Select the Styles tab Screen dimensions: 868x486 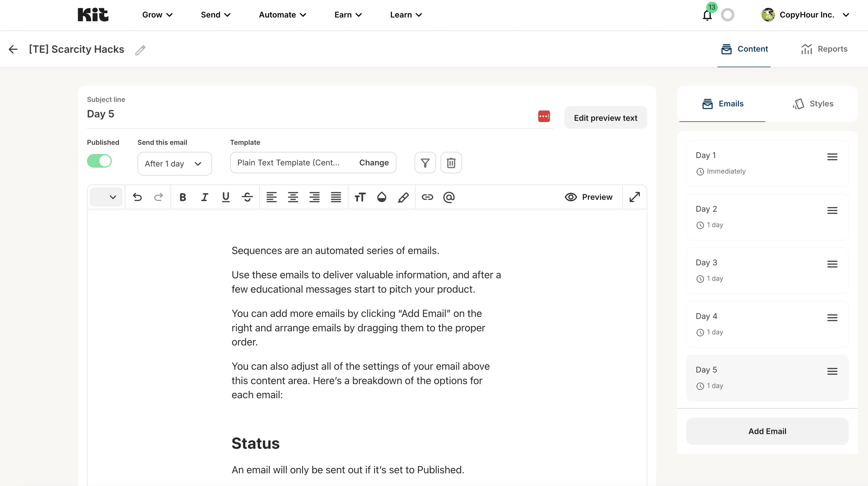pyautogui.click(x=813, y=104)
